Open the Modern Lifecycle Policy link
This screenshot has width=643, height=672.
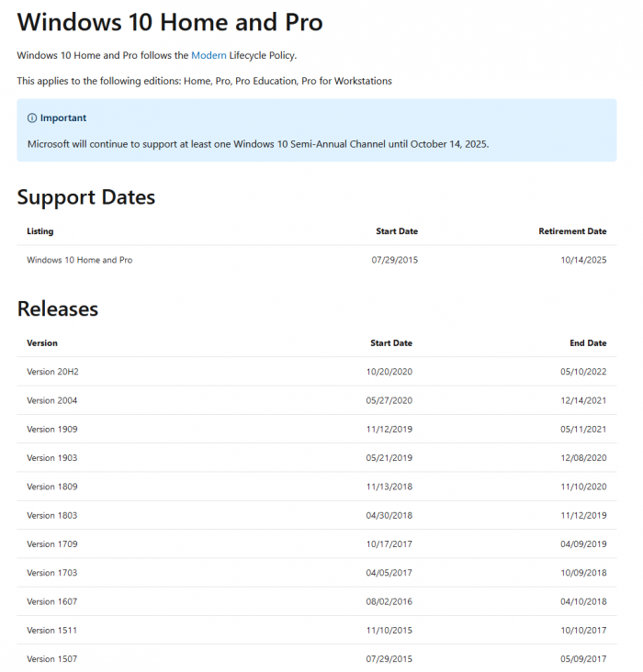pos(209,56)
